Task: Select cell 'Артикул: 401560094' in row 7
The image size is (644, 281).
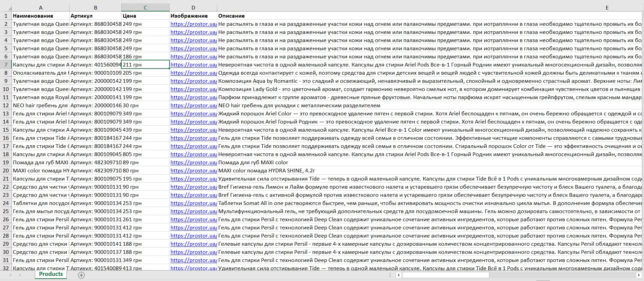Action: click(x=95, y=64)
